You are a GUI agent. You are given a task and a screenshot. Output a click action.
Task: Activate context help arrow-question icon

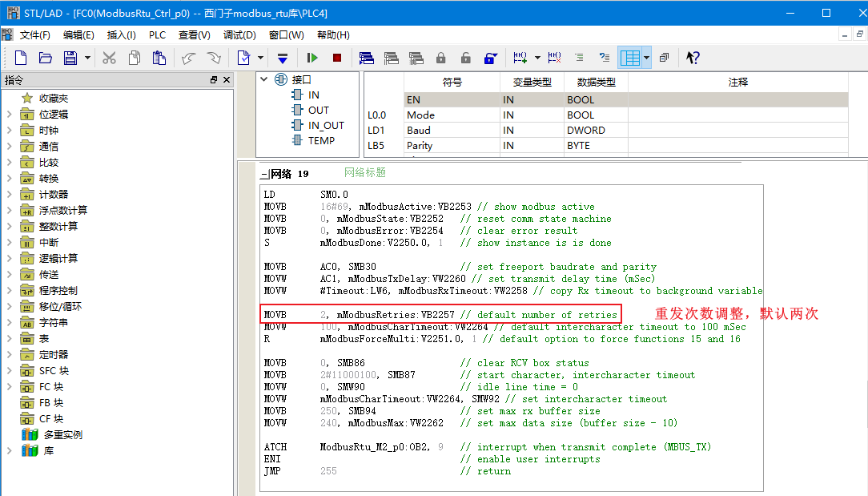click(x=693, y=58)
